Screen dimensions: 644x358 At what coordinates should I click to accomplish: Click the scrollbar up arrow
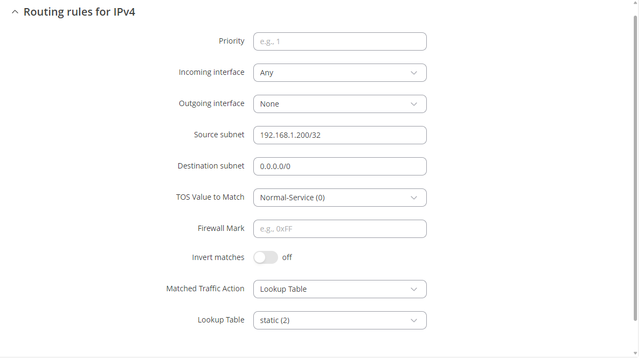635,4
